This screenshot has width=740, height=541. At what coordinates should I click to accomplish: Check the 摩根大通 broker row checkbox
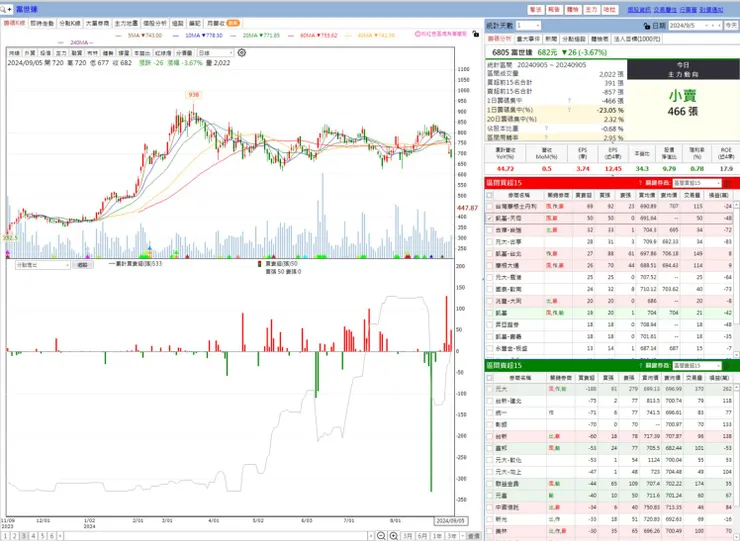(x=489, y=265)
